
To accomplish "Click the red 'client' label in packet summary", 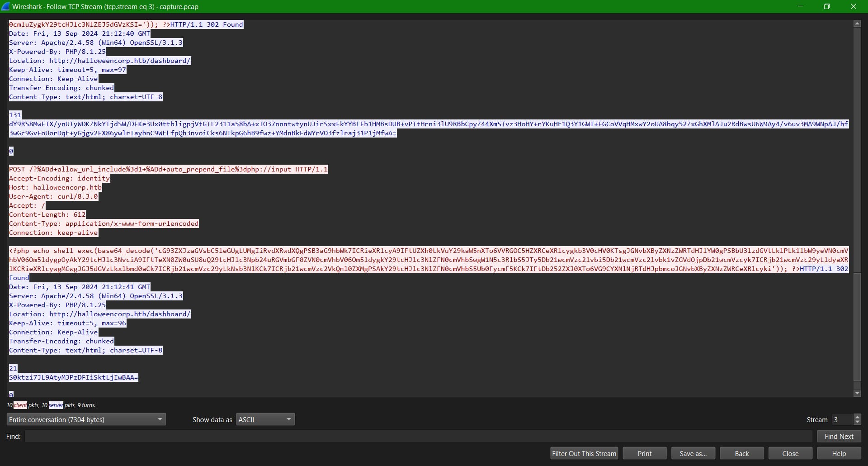I will coord(20,405).
